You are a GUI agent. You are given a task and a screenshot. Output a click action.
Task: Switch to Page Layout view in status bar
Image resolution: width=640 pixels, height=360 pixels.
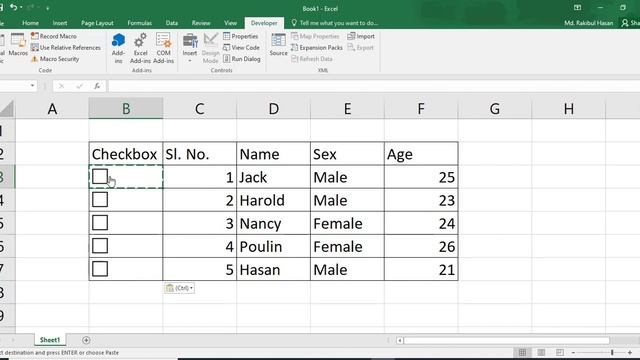pos(541,352)
